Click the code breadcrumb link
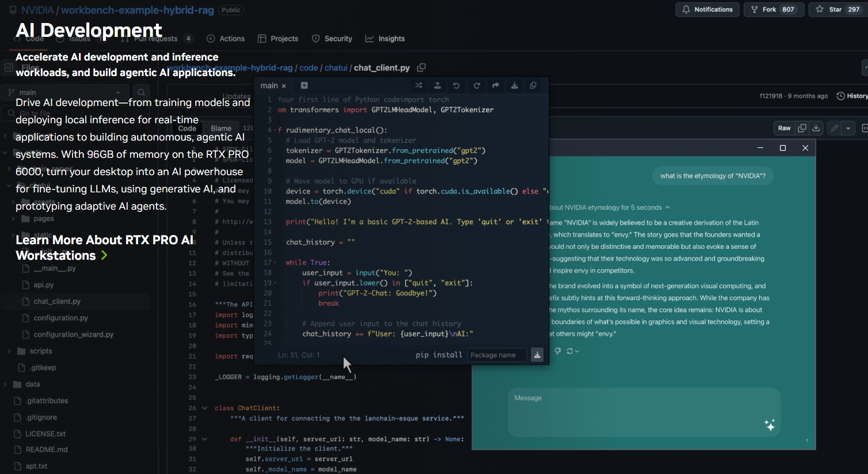 tap(309, 68)
